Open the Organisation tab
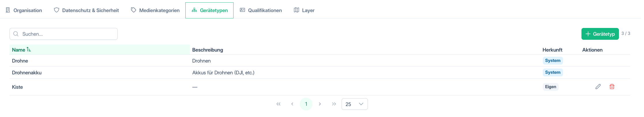 coord(24,10)
